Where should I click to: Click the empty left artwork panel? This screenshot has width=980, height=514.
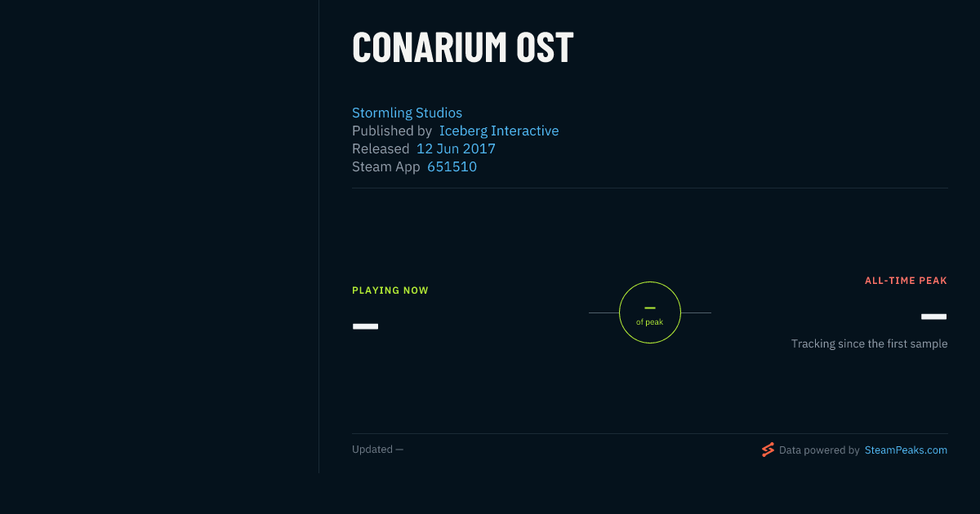(159, 237)
